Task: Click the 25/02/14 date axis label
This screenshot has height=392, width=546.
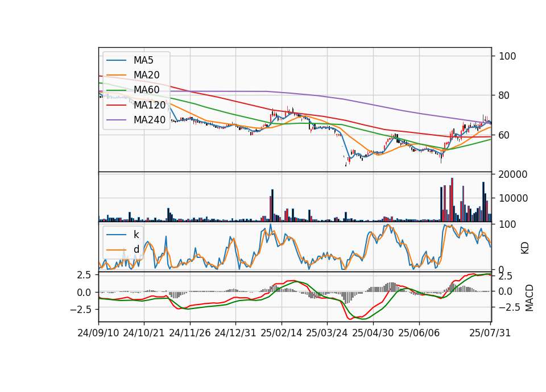Action: coord(282,333)
